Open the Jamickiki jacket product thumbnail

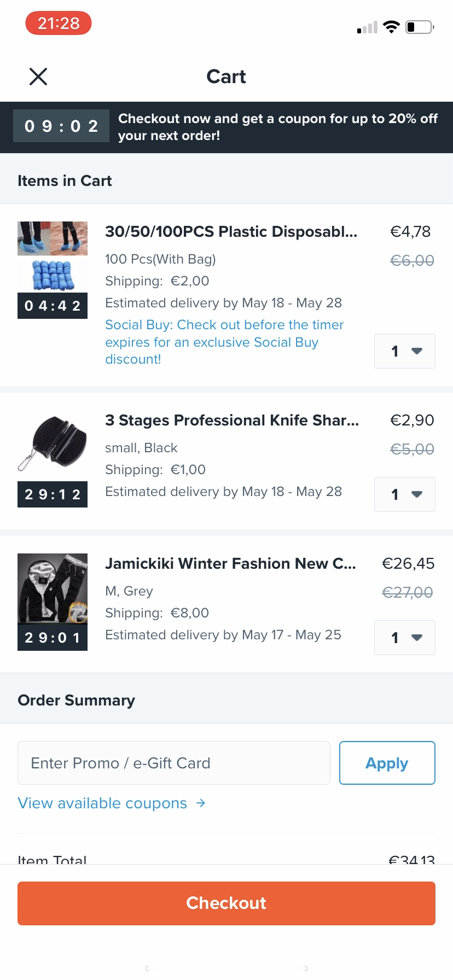pyautogui.click(x=53, y=588)
